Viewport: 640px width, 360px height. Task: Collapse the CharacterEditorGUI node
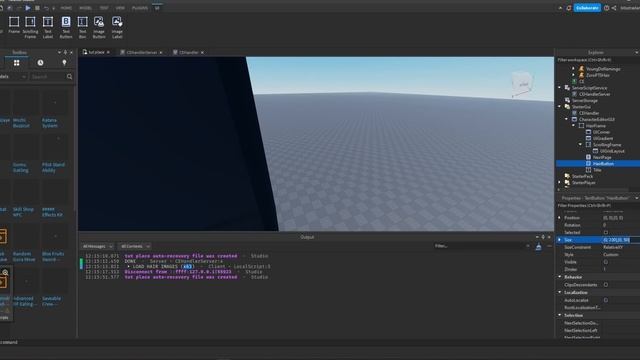pyautogui.click(x=567, y=119)
